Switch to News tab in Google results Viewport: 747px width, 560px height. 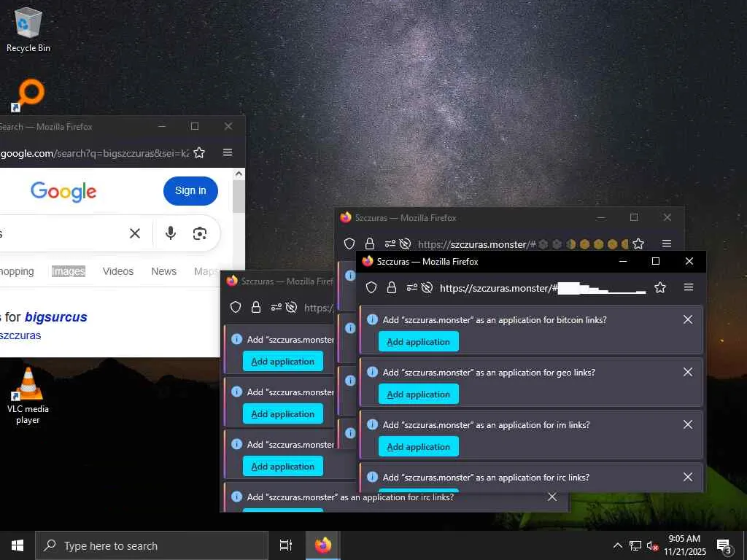[x=164, y=271]
